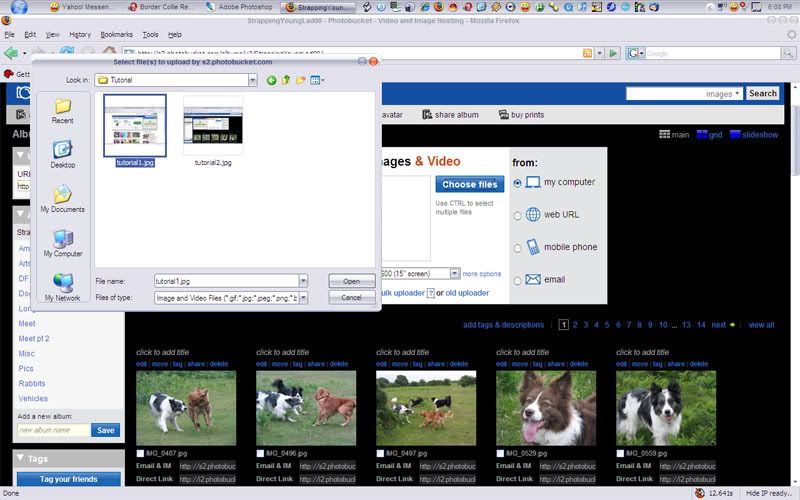
Task: Click the Photobucket Search button
Action: coord(762,93)
